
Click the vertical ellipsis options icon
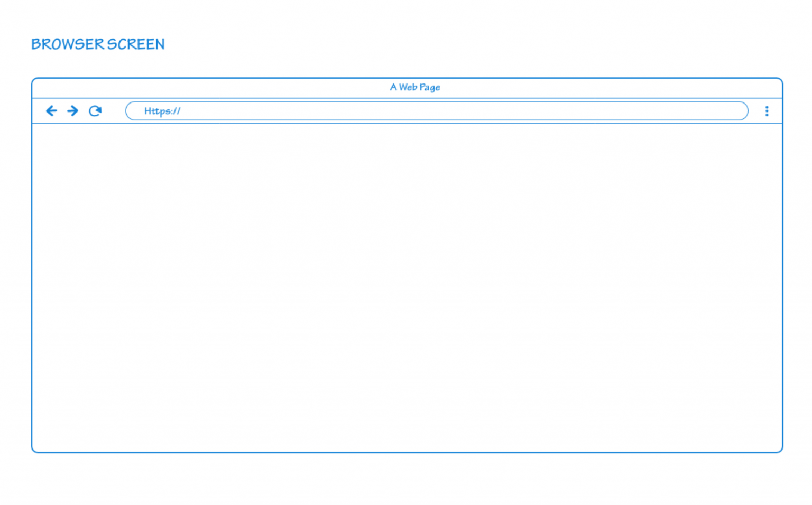point(767,111)
